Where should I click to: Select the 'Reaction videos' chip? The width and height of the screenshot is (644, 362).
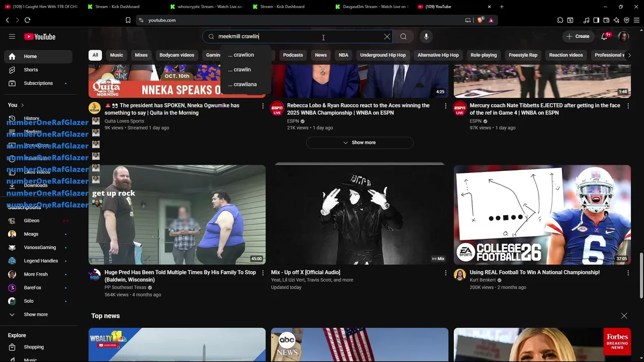pos(566,55)
